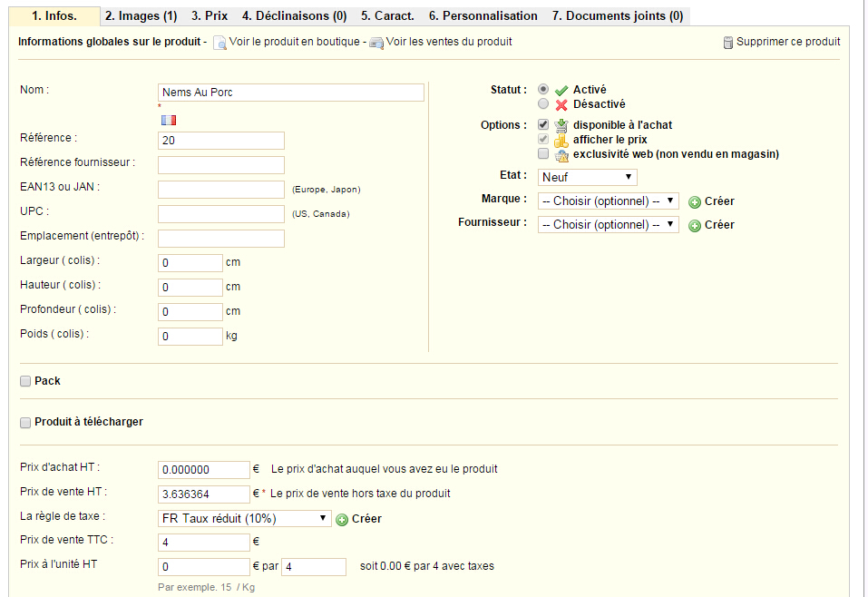
Task: Select the Désactivé status radio button
Action: point(543,103)
